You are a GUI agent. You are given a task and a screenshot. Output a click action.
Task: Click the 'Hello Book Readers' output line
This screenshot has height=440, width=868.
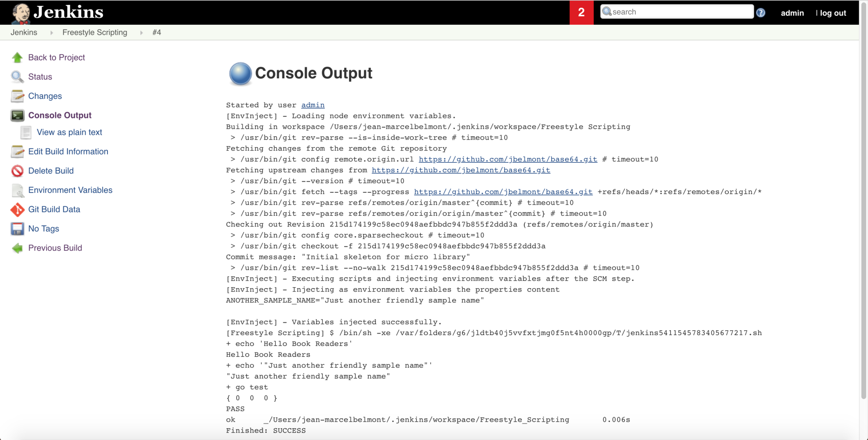tap(268, 354)
